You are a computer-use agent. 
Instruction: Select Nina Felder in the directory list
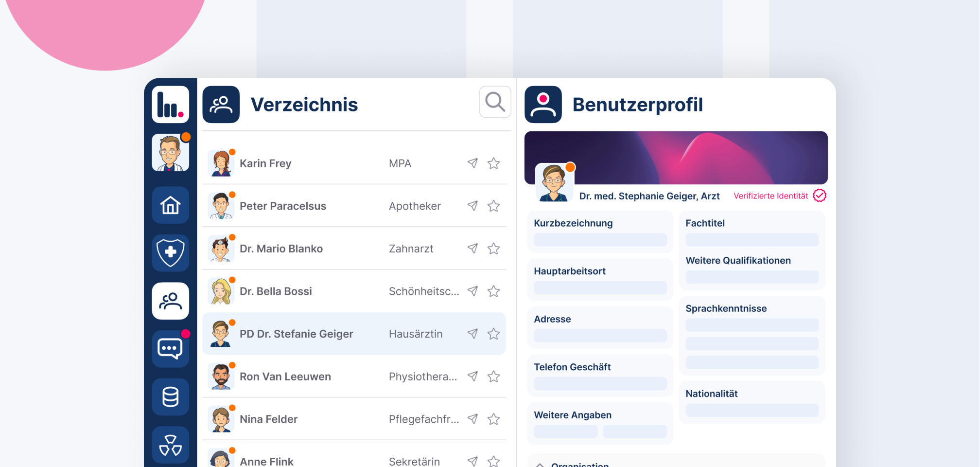click(268, 419)
